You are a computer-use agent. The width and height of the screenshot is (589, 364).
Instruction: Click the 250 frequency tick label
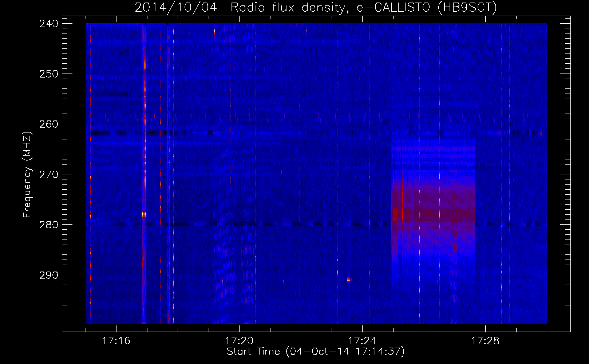point(49,74)
